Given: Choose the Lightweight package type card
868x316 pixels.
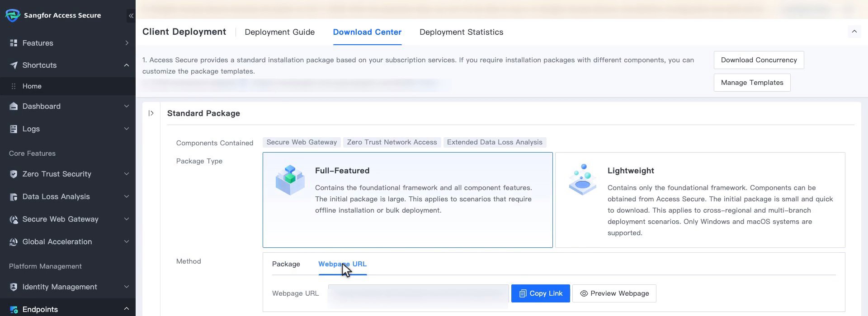Looking at the screenshot, I should tap(700, 200).
